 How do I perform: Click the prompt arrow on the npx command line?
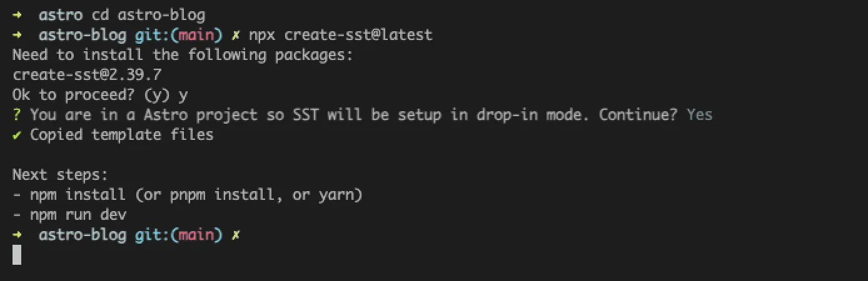pos(17,35)
